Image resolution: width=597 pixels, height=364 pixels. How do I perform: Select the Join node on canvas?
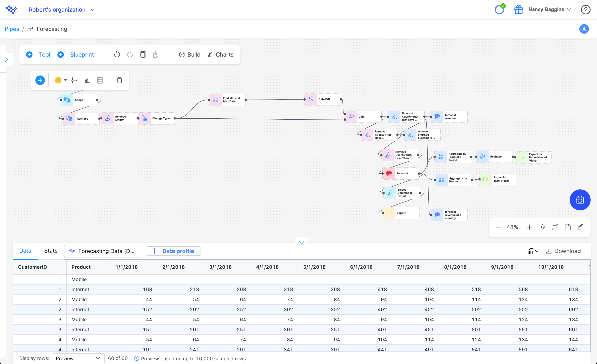(363, 117)
